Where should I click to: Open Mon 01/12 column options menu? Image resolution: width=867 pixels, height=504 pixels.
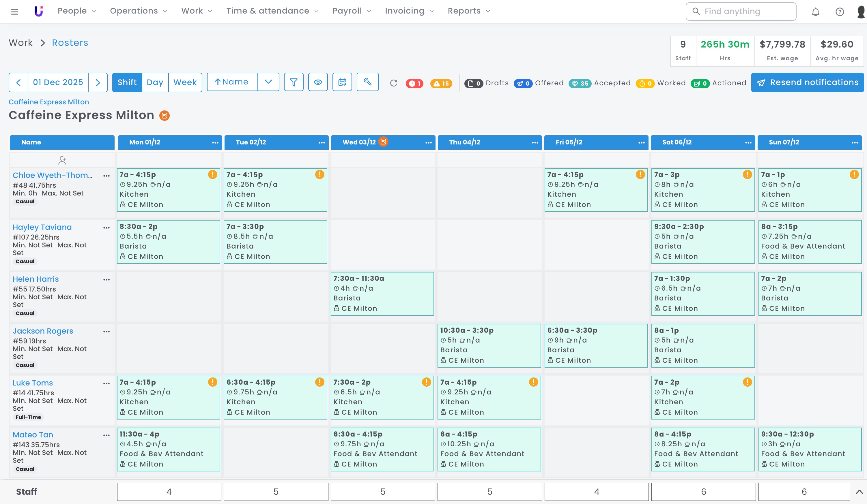tap(215, 142)
